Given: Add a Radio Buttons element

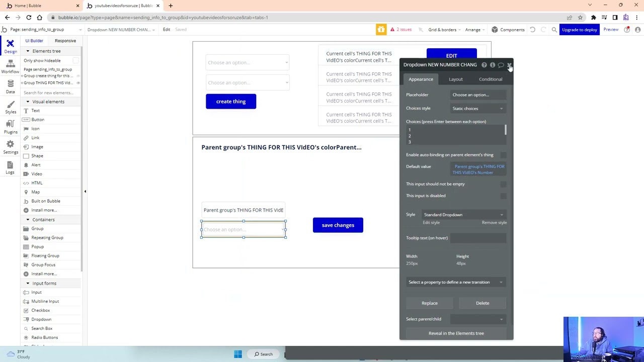Looking at the screenshot, I should [x=45, y=337].
